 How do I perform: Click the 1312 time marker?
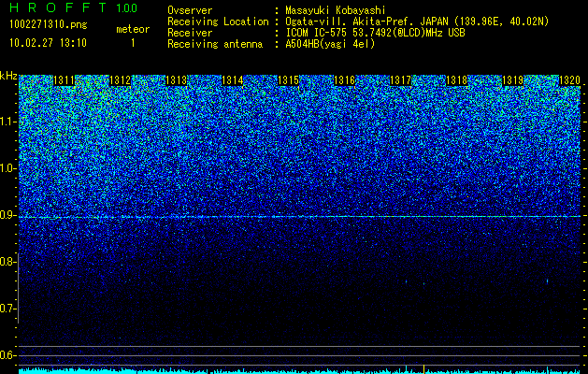120,80
